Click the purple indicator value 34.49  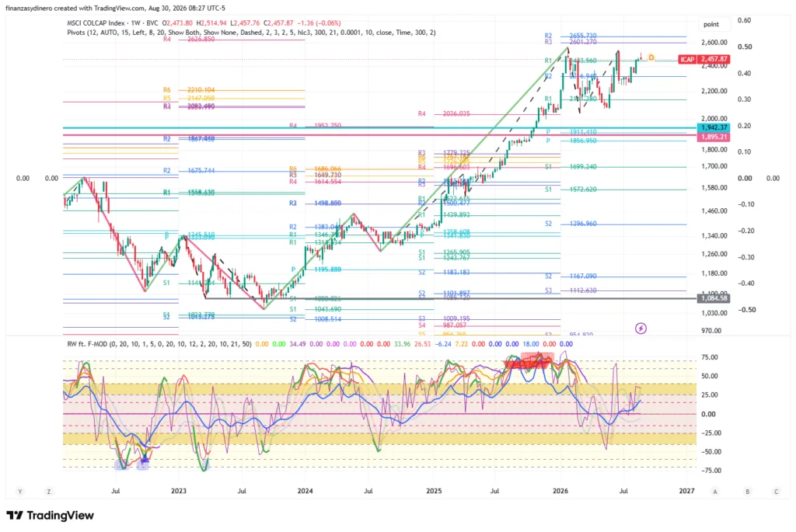[x=298, y=344]
